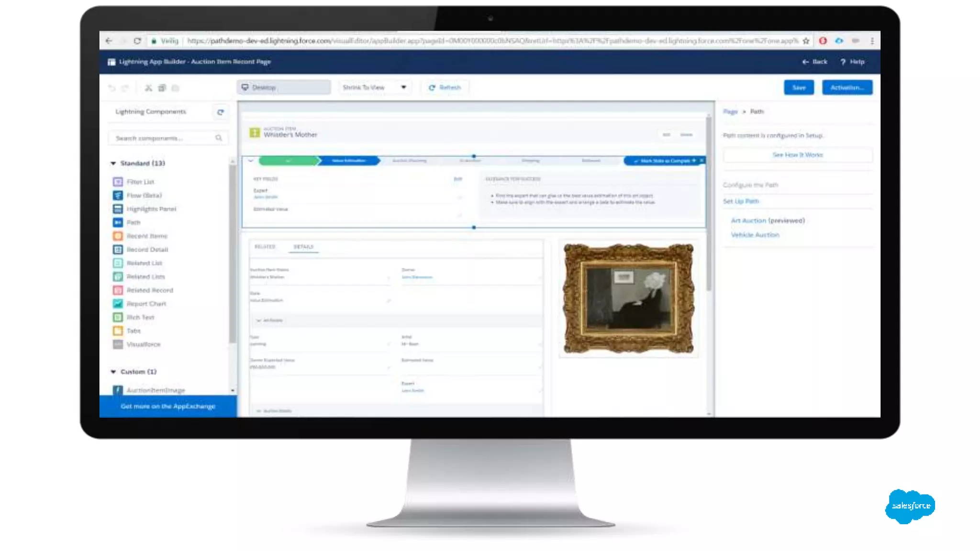Collapse the Custom (1) section
Viewport: 980px width, 551px height.
(x=113, y=372)
